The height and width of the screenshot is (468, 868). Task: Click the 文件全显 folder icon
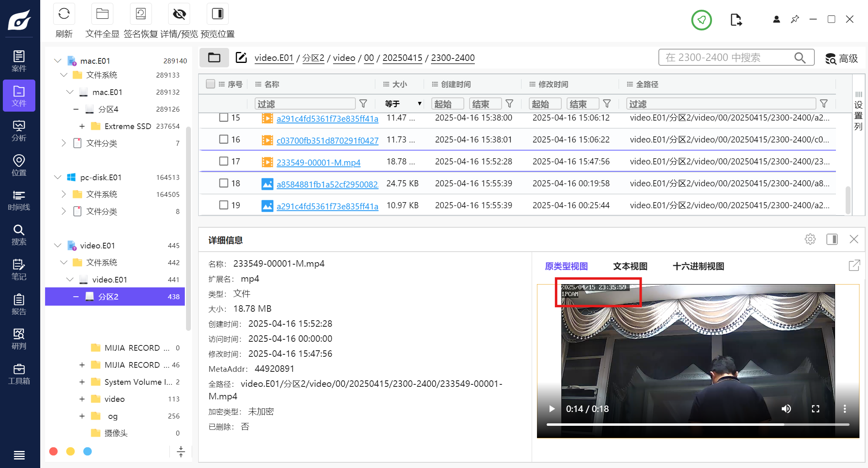click(102, 14)
